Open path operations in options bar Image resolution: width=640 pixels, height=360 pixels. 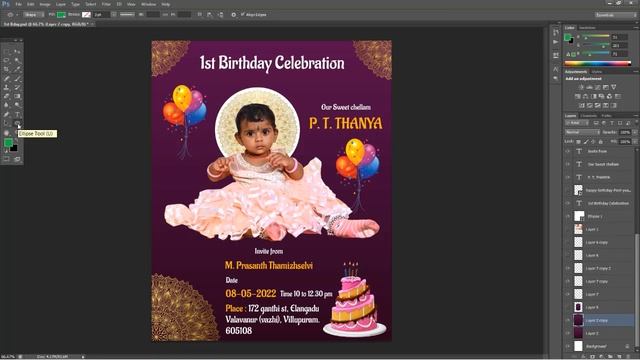pos(200,15)
